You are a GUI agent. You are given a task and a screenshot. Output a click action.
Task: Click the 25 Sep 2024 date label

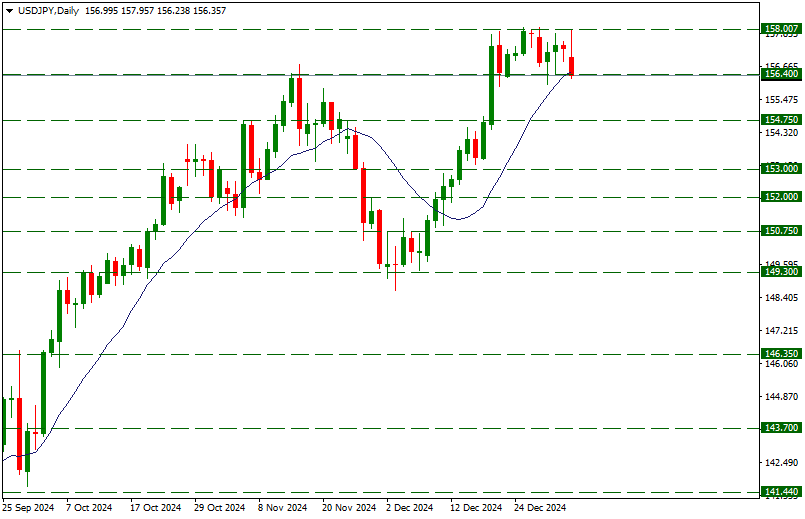pyautogui.click(x=28, y=508)
